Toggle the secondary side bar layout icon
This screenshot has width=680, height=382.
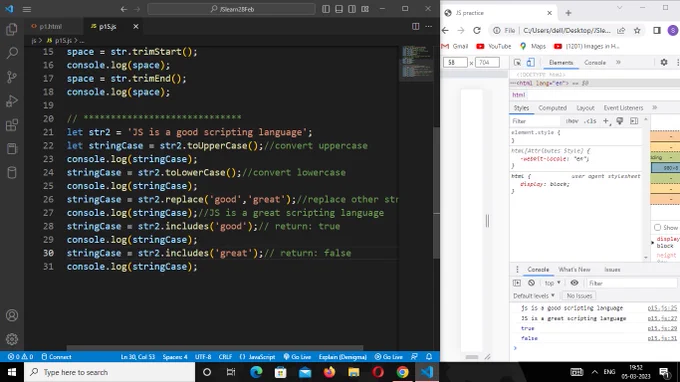pyautogui.click(x=352, y=9)
